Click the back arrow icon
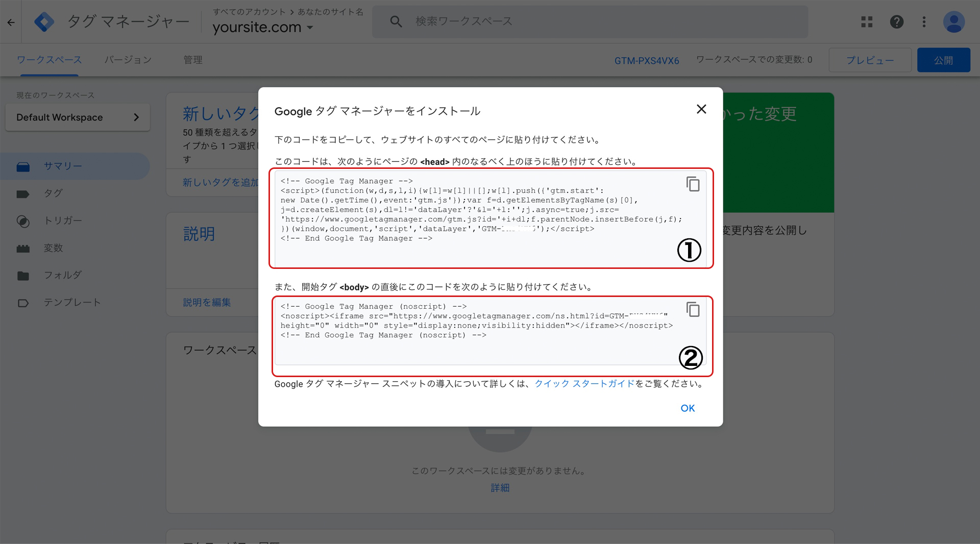 click(11, 22)
